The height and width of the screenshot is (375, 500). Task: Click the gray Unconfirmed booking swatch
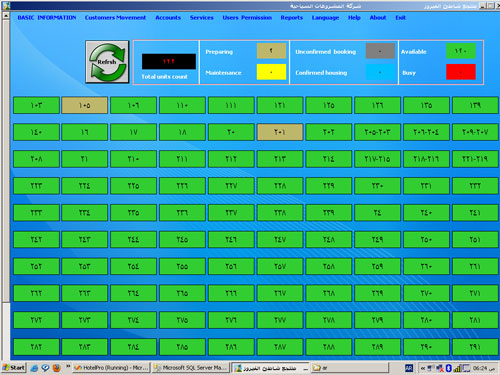point(380,51)
